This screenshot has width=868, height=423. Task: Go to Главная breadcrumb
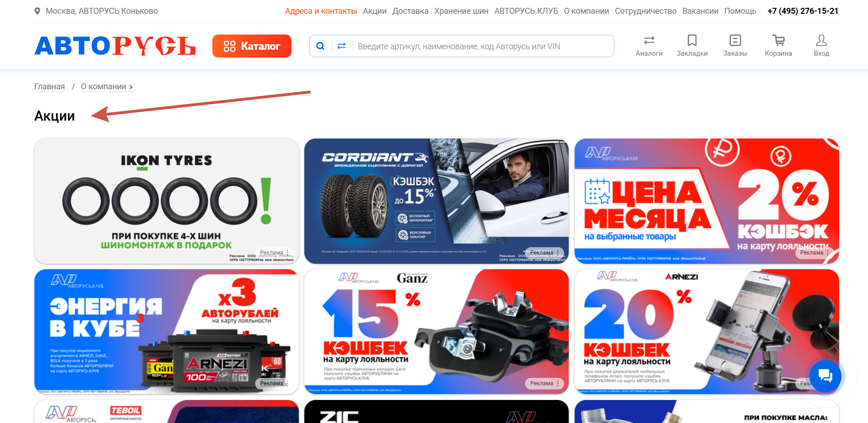(50, 87)
